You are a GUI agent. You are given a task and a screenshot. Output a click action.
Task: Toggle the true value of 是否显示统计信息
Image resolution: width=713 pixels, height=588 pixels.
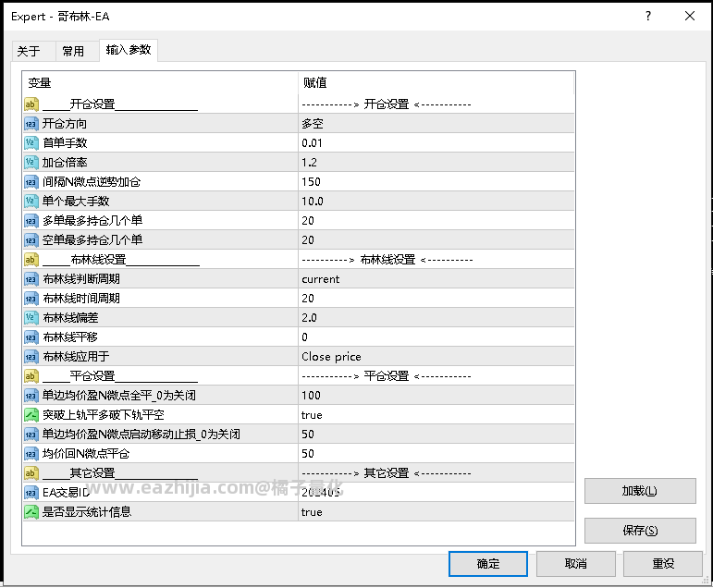(436, 512)
